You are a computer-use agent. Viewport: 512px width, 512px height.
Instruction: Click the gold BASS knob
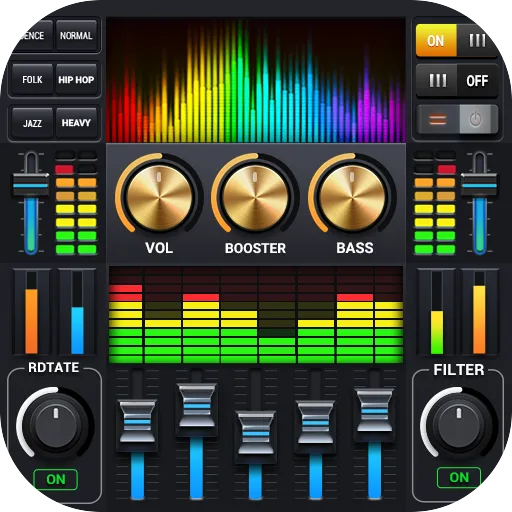point(352,197)
